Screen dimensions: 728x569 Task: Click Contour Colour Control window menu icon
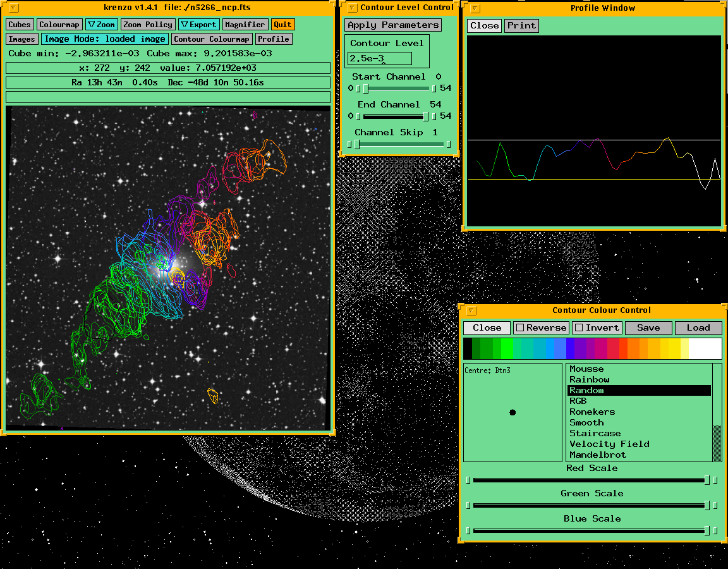pyautogui.click(x=471, y=310)
